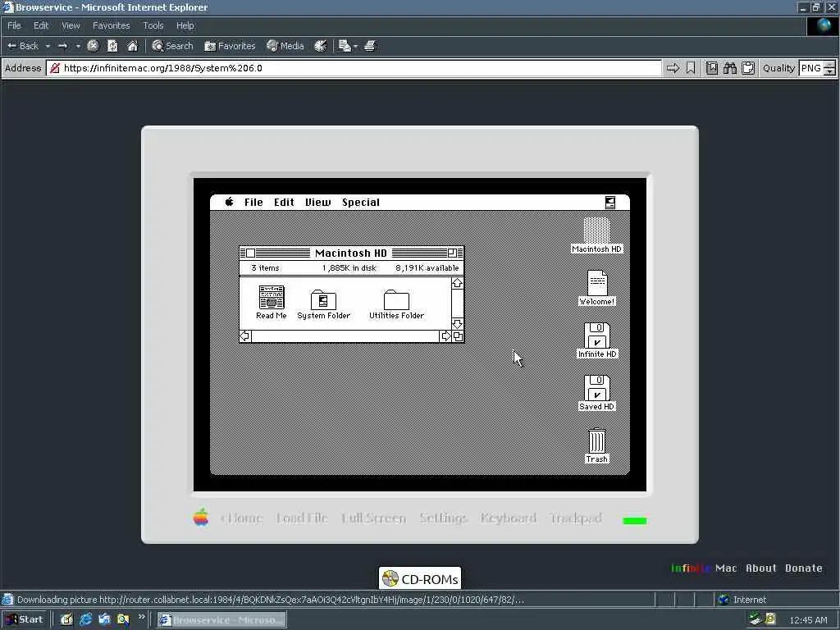Go to the Home page icon
This screenshot has height=630, width=840.
[132, 46]
